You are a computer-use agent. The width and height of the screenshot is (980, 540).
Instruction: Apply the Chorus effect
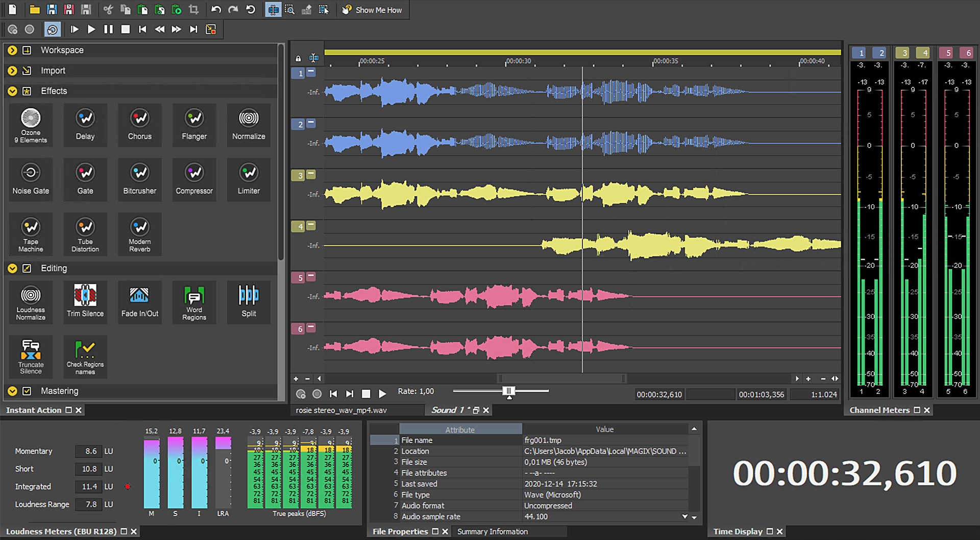(x=139, y=125)
